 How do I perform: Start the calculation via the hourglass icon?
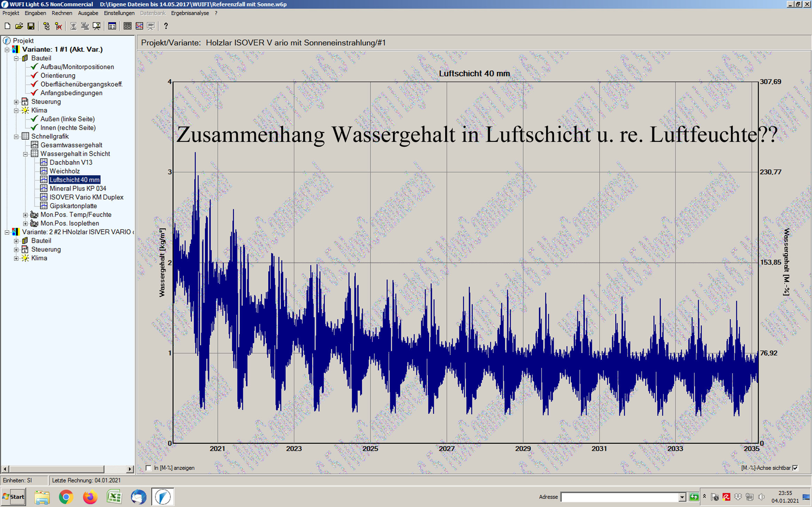click(74, 26)
